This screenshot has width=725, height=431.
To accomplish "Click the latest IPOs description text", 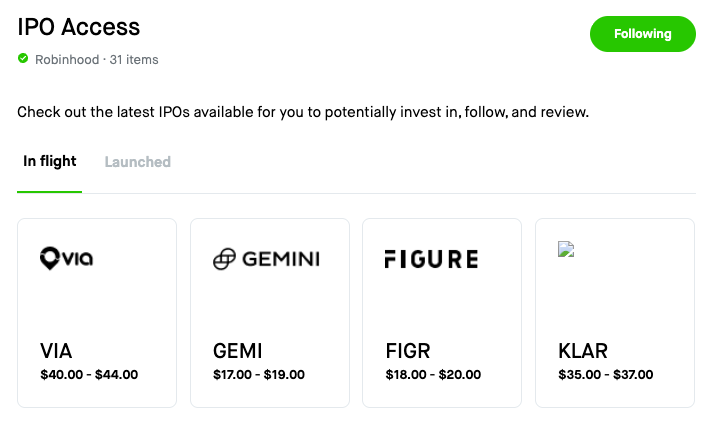I will (303, 112).
